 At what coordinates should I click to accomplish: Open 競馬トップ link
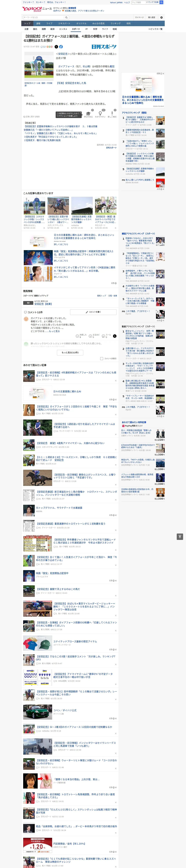101,296
